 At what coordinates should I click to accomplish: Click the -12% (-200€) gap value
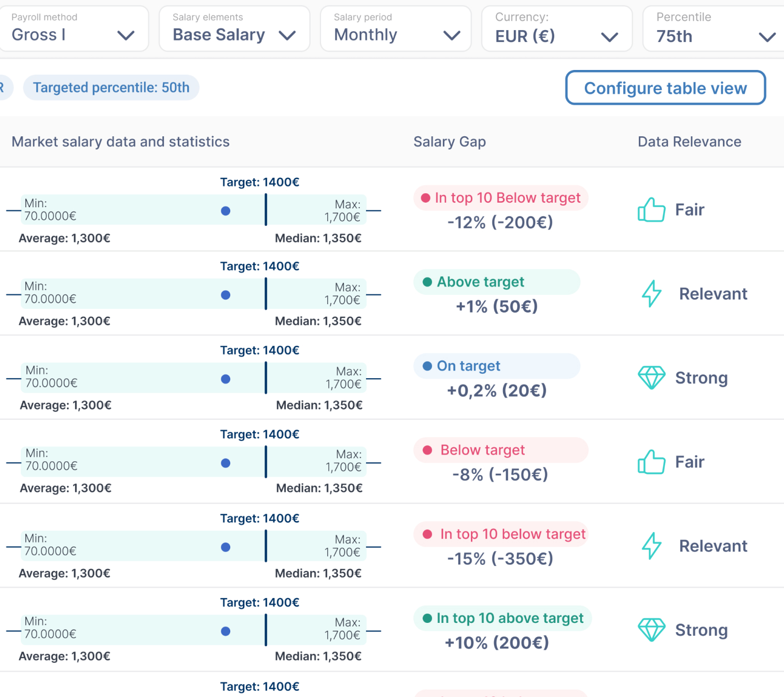500,222
